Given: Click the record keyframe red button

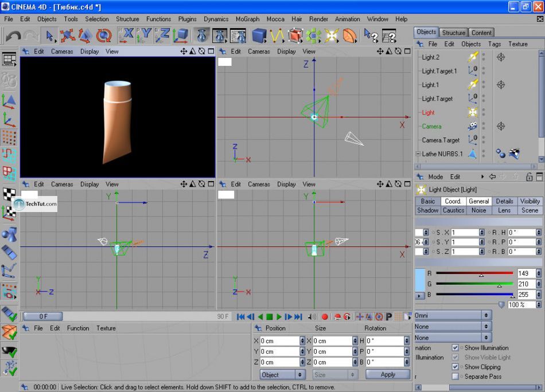Looking at the screenshot, I should click(325, 317).
